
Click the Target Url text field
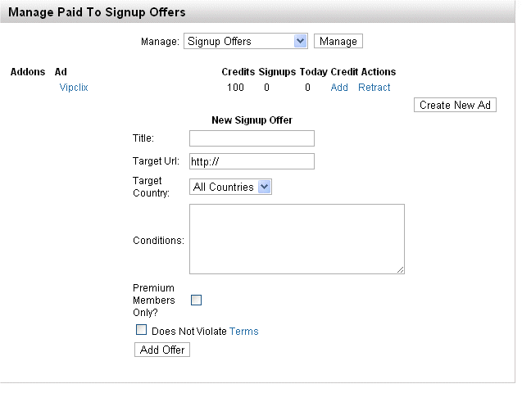point(252,161)
